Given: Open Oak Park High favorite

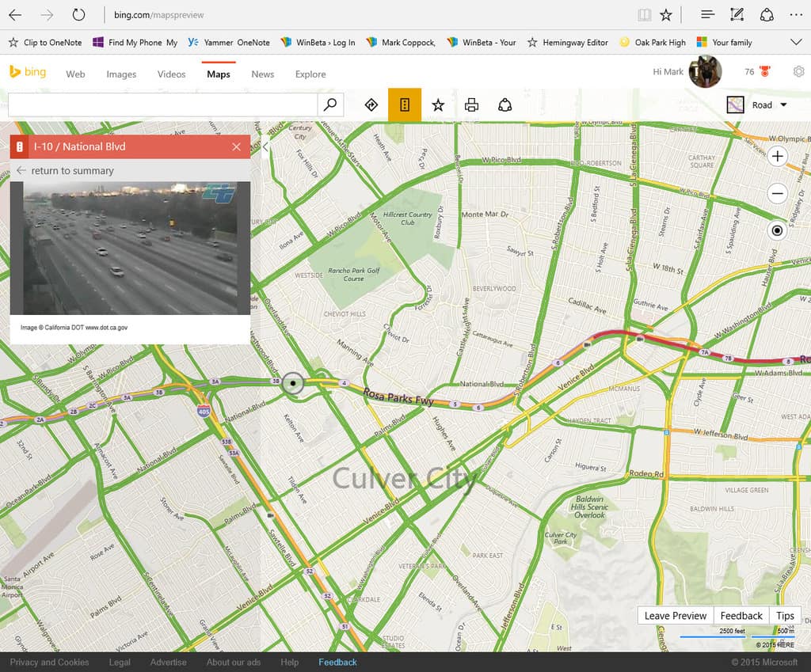Looking at the screenshot, I should click(653, 43).
